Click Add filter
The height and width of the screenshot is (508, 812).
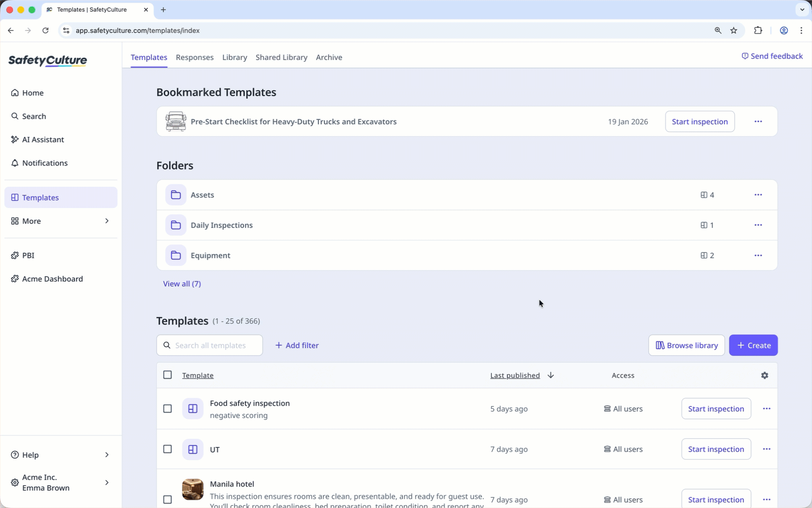(x=297, y=345)
